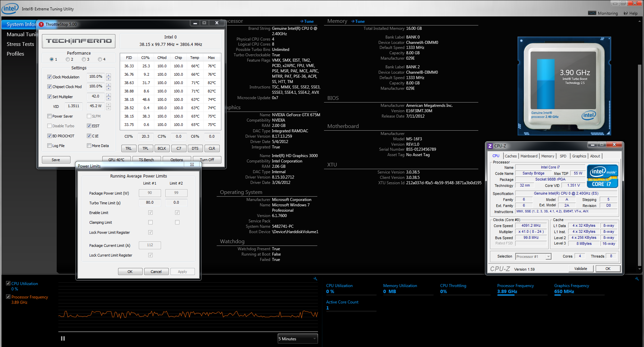Image resolution: width=644 pixels, height=347 pixels.
Task: Open the 5 Minutes time range dropdown
Action: [298, 339]
